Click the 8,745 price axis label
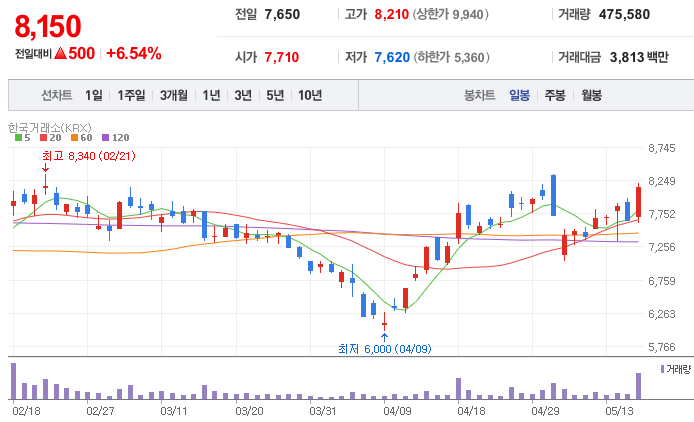 pos(662,148)
